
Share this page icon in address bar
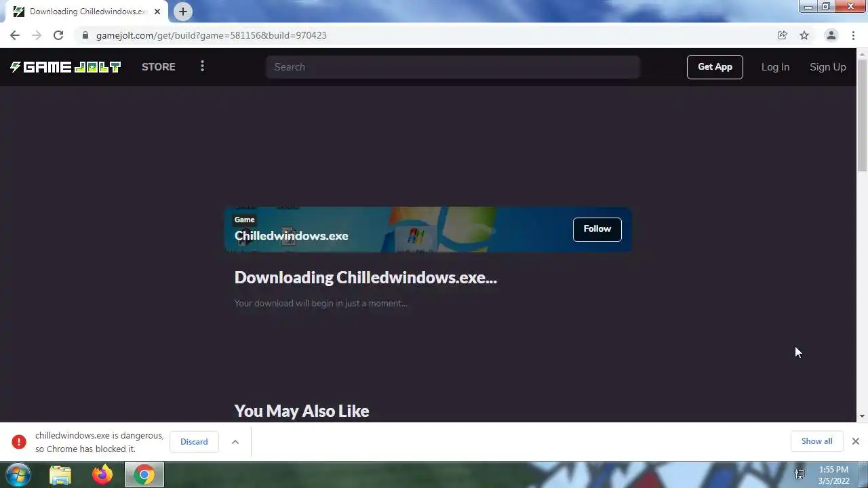tap(783, 35)
